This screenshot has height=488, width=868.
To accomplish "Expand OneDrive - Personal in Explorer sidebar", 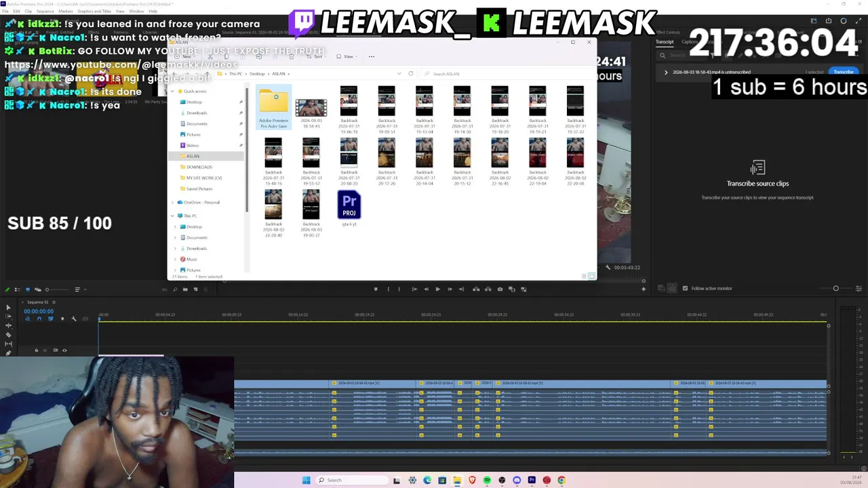I will pos(172,202).
